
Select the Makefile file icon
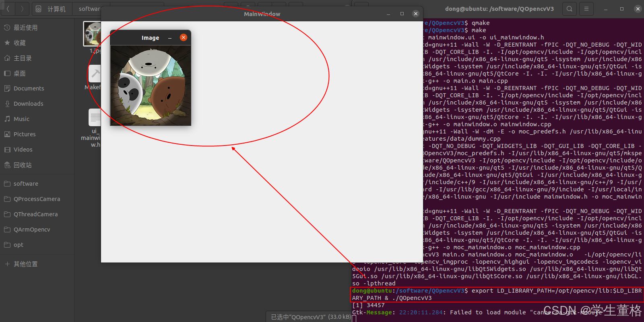[x=94, y=74]
